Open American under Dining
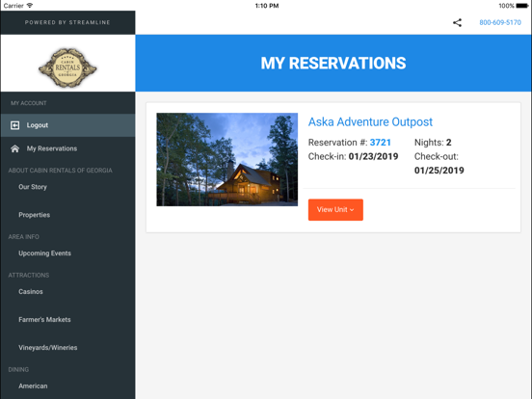 tap(33, 386)
